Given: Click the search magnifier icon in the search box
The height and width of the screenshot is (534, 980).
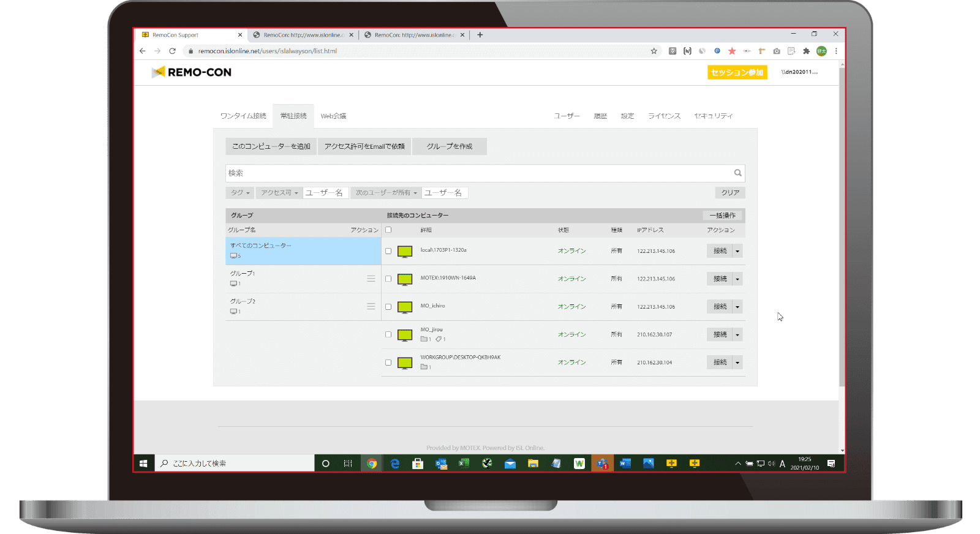Looking at the screenshot, I should (x=737, y=173).
